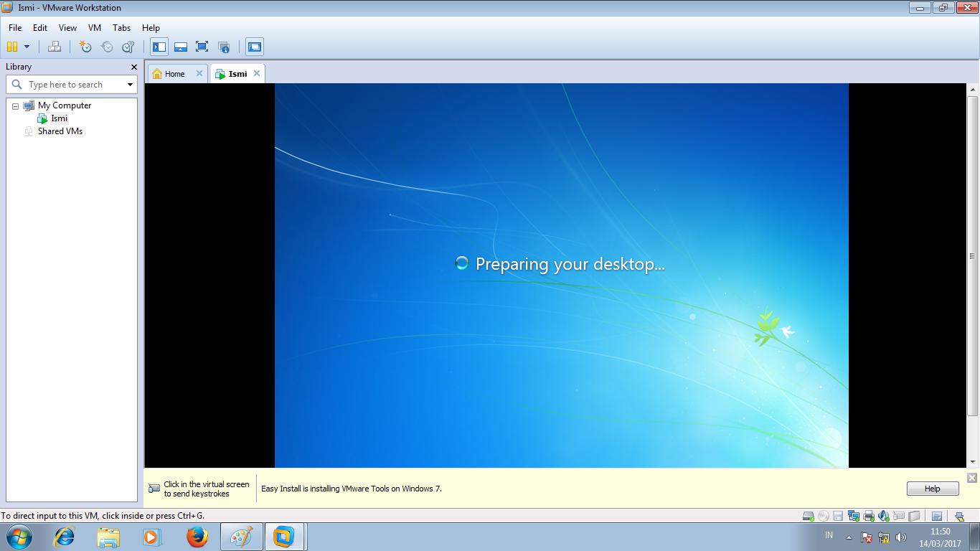Click the Unity mode toolbar icon
Viewport: 980px width, 551px height.
coord(224,47)
